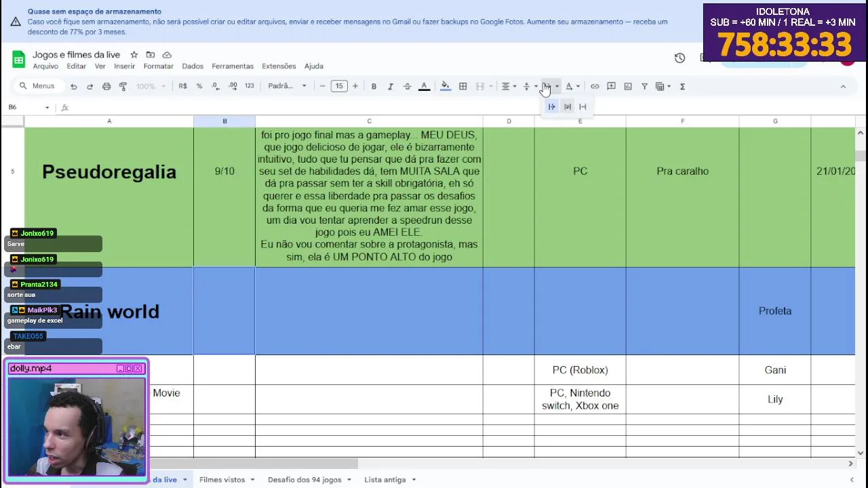This screenshot has width=868, height=488.
Task: Increase font size with plus
Action: pyautogui.click(x=355, y=86)
